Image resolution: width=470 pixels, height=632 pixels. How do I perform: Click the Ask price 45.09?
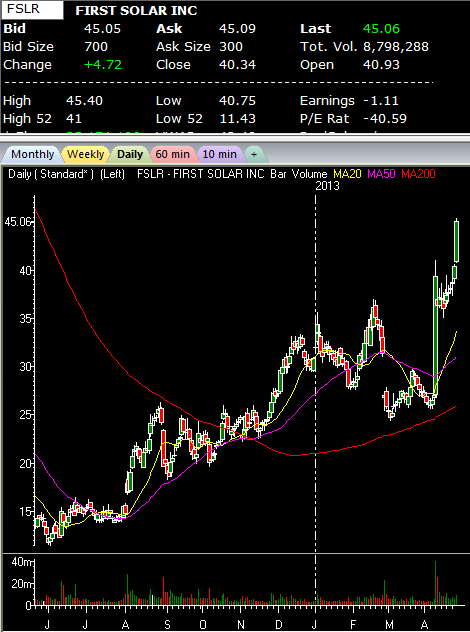tap(237, 29)
